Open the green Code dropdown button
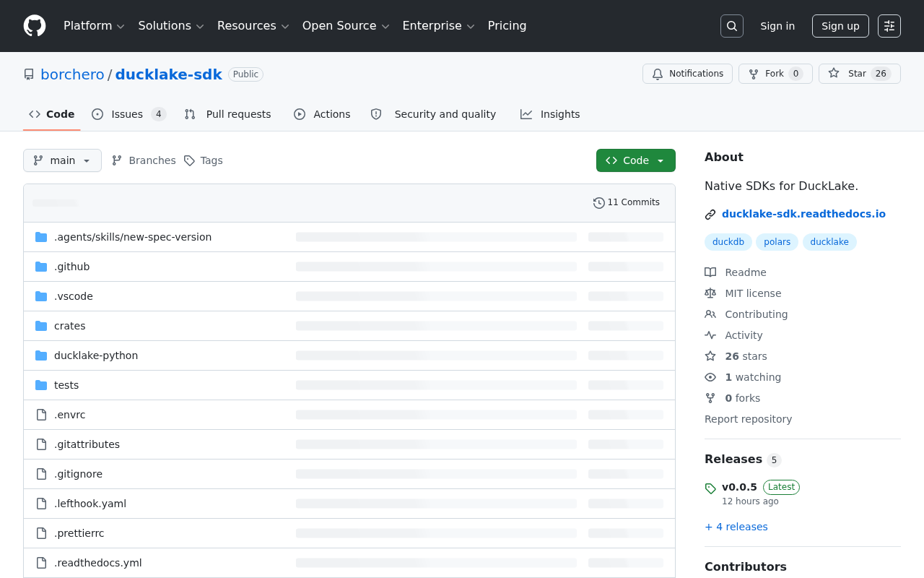Screen dimensions: 924x578 [x=636, y=160]
